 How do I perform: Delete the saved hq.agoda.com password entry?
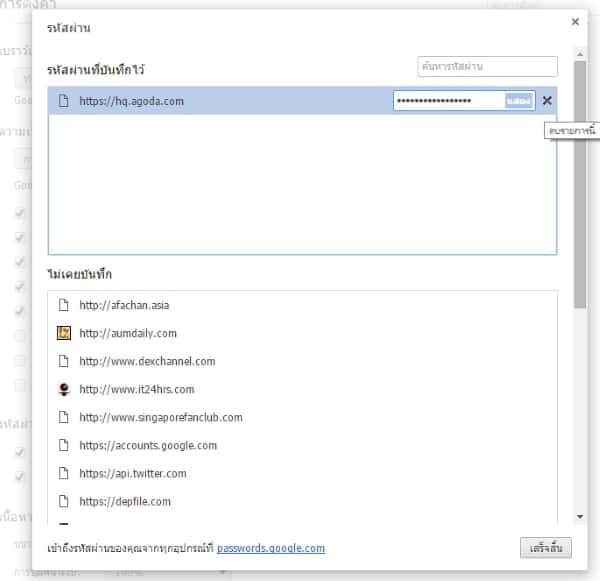(546, 100)
